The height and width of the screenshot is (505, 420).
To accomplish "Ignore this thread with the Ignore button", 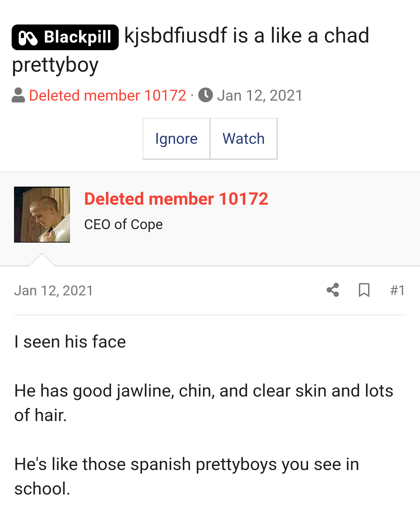I will (176, 139).
